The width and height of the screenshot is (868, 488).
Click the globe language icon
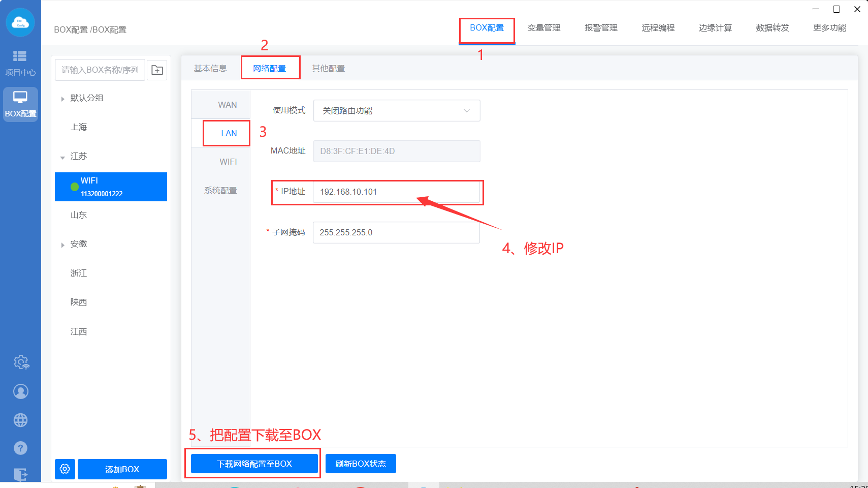[x=21, y=420]
